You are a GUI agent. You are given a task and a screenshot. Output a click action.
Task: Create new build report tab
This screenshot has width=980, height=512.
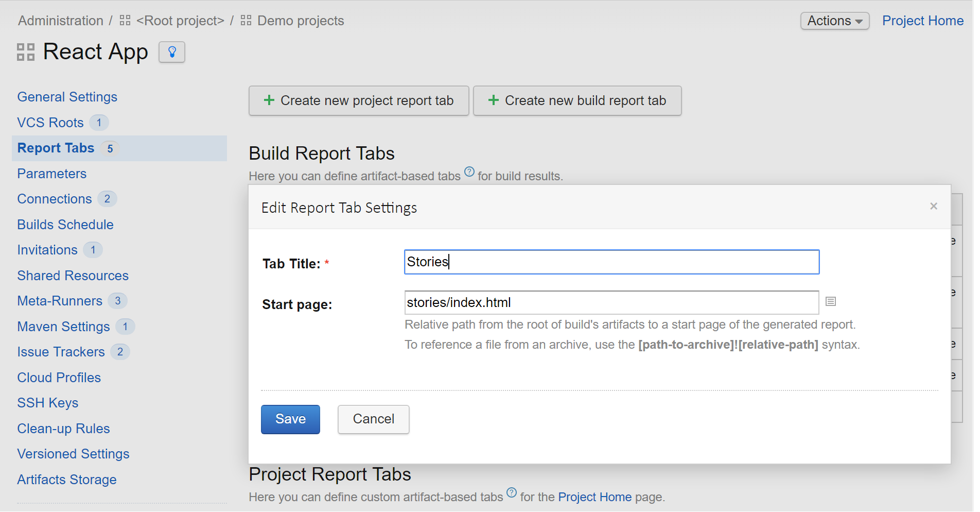coord(577,100)
